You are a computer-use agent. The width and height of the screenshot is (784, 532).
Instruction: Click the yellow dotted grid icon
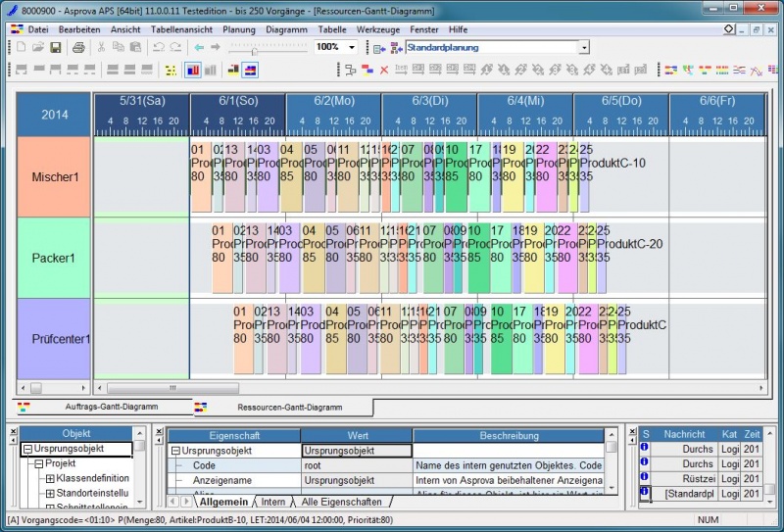pos(171,71)
